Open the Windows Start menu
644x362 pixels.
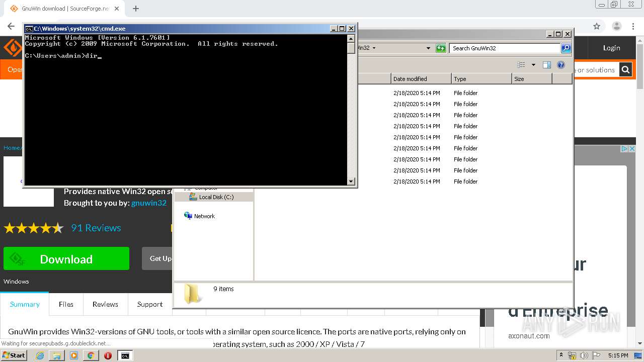tap(14, 355)
